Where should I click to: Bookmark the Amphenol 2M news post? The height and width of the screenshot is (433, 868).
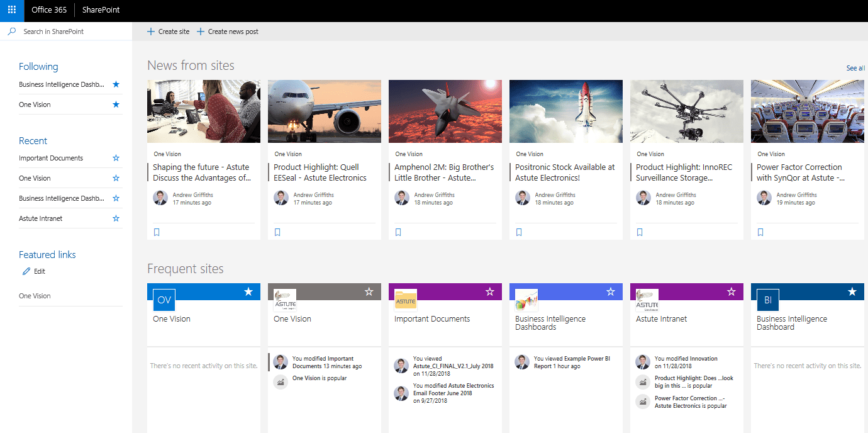tap(398, 232)
